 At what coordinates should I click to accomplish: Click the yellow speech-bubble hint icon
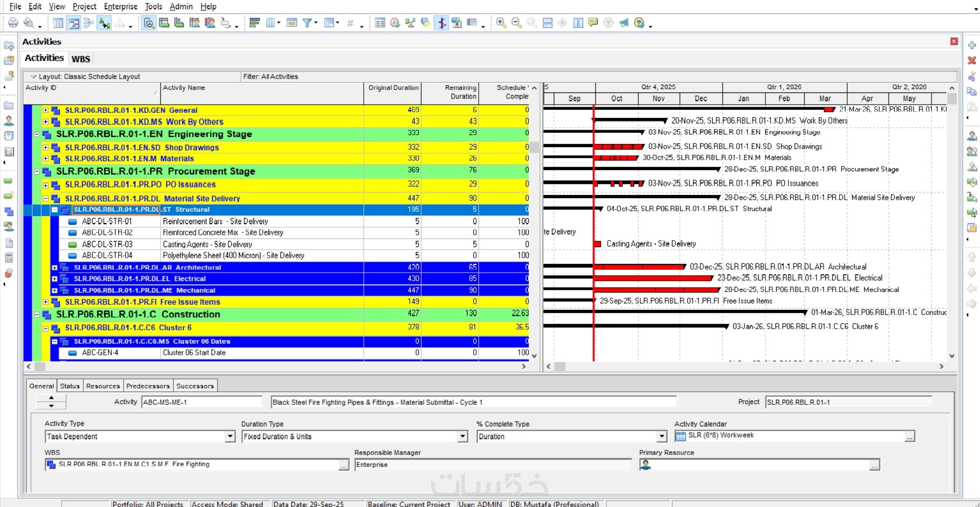(x=593, y=23)
